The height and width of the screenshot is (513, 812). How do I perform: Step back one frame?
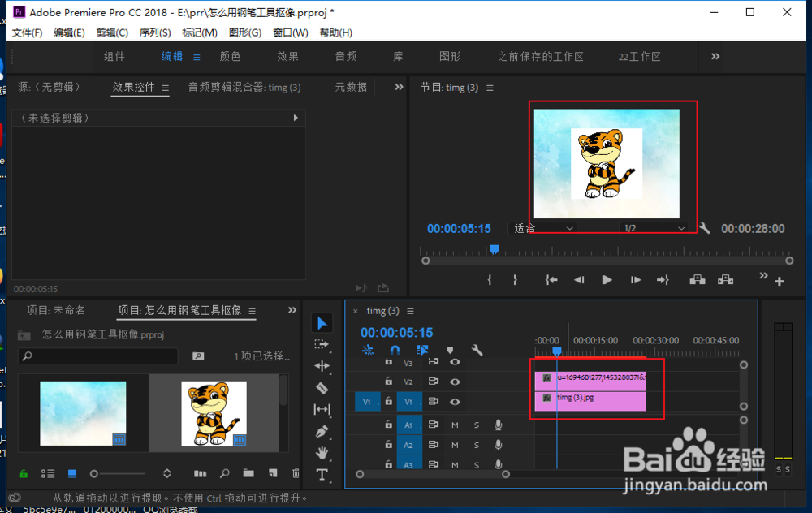579,280
